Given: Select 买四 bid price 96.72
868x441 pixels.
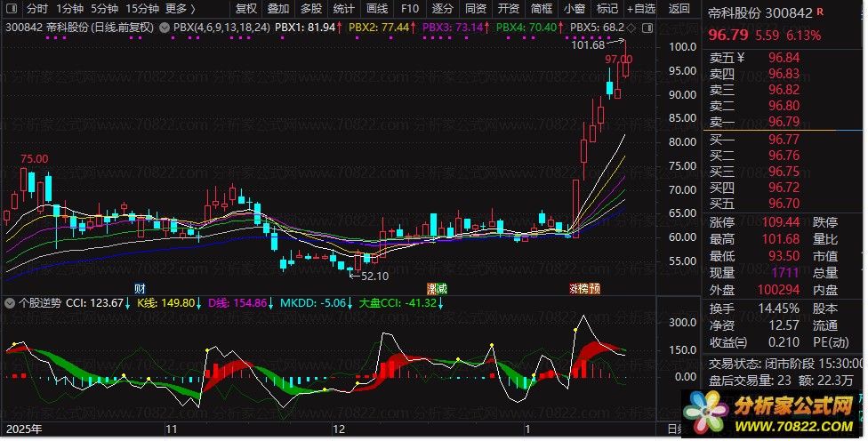Looking at the screenshot, I should (784, 188).
